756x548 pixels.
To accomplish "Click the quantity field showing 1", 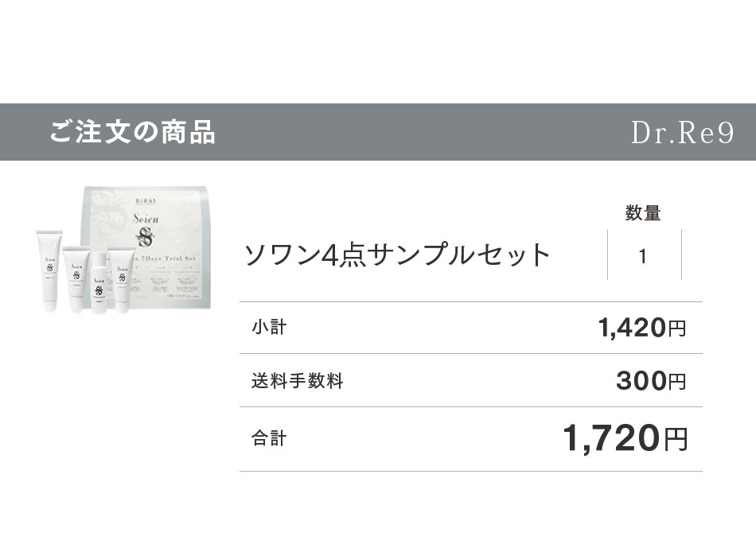I will pos(644,255).
